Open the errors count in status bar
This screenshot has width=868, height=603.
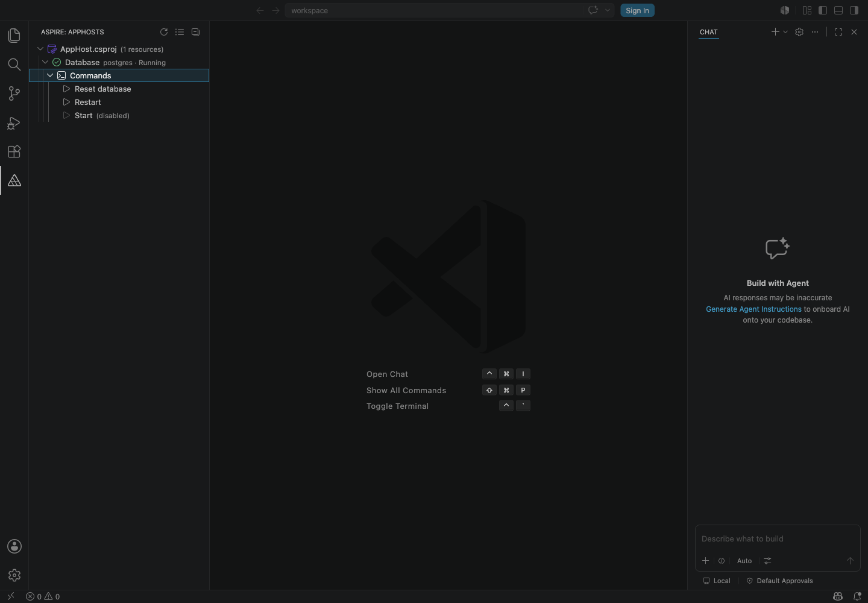pyautogui.click(x=34, y=596)
